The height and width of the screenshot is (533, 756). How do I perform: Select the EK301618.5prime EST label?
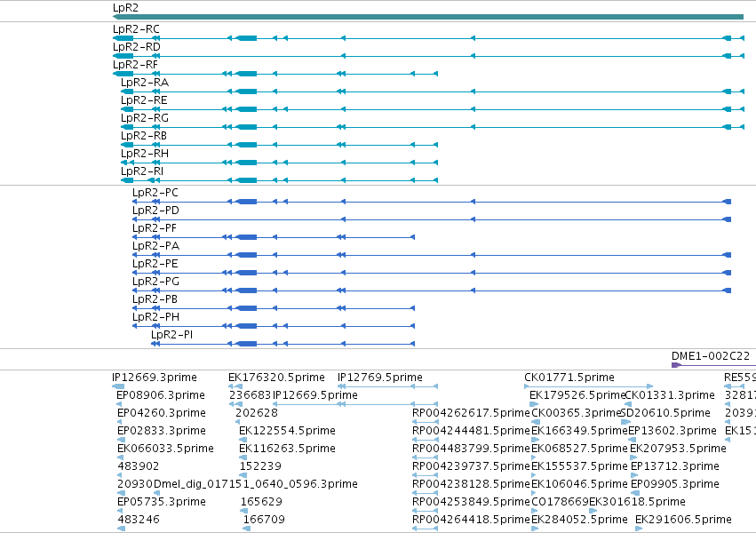tap(637, 503)
